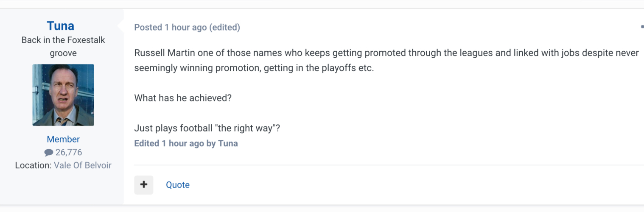Image resolution: width=644 pixels, height=212 pixels.
Task: Click the Member group label
Action: coord(63,139)
